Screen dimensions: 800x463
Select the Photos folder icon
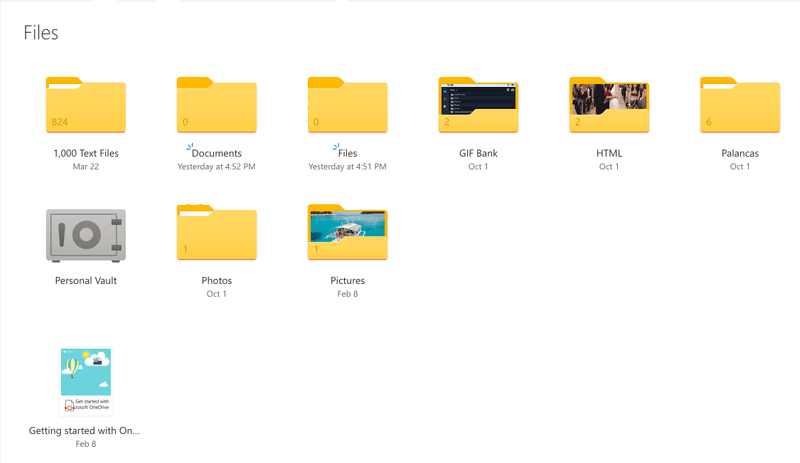pyautogui.click(x=216, y=232)
